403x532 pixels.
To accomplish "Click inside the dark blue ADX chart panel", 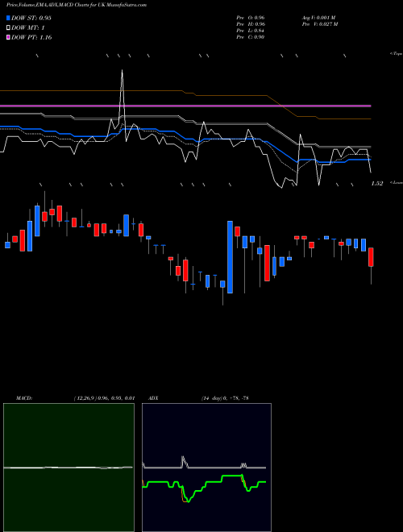I will [x=206, y=468].
